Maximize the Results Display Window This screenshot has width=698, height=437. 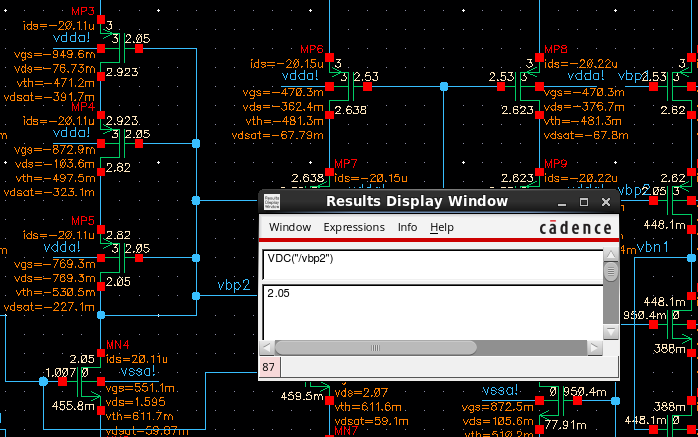(584, 202)
